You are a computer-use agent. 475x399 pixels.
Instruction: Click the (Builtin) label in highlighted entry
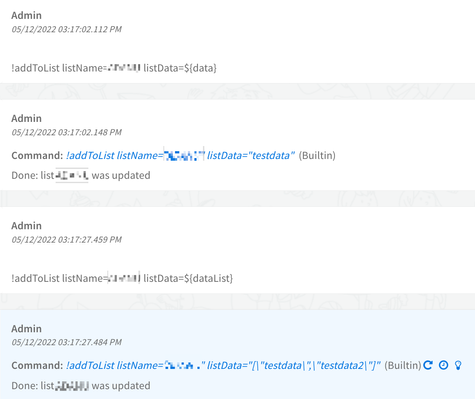[x=403, y=366]
